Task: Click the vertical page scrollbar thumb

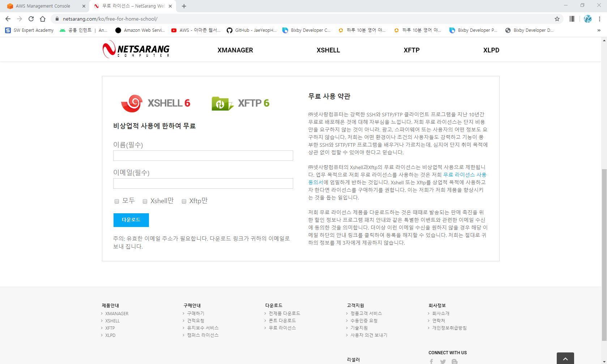Action: point(604,255)
